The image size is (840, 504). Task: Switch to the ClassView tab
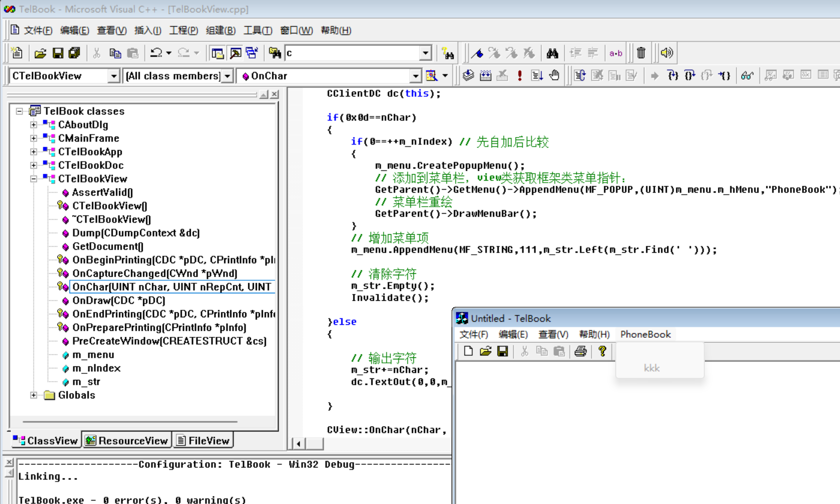(x=46, y=440)
